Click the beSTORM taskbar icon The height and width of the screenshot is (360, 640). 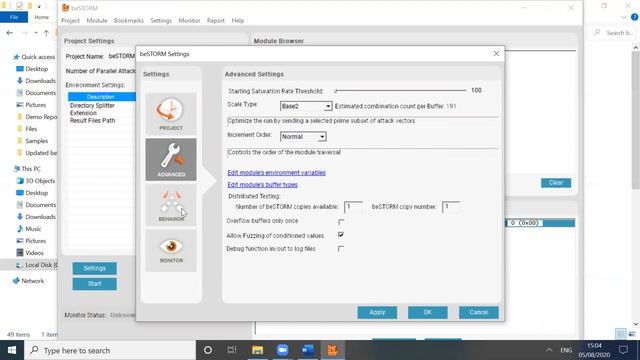(332, 350)
